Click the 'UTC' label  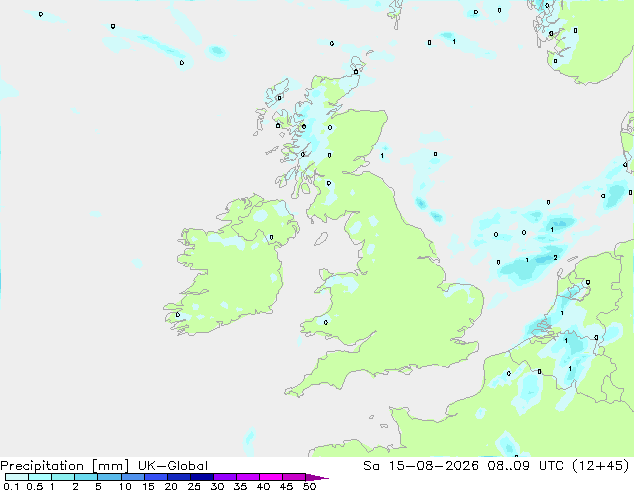(551, 466)
